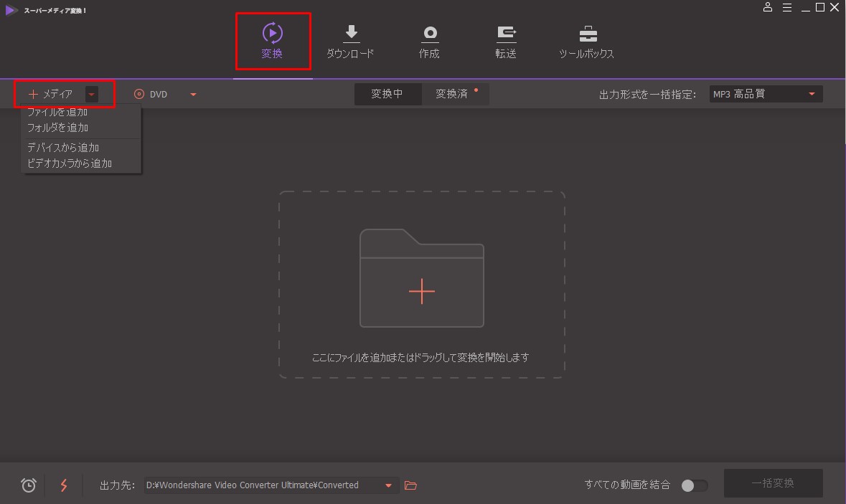Image resolution: width=846 pixels, height=504 pixels.
Task: Open the 転送 transfer section
Action: pyautogui.click(x=506, y=42)
